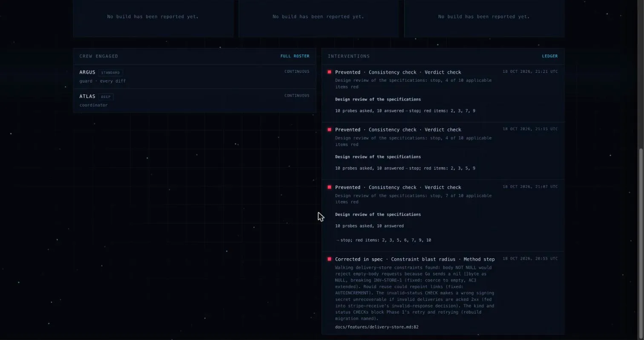Open the Prevented entry timestamped 21:07 UTC
644x340 pixels.
(443, 216)
